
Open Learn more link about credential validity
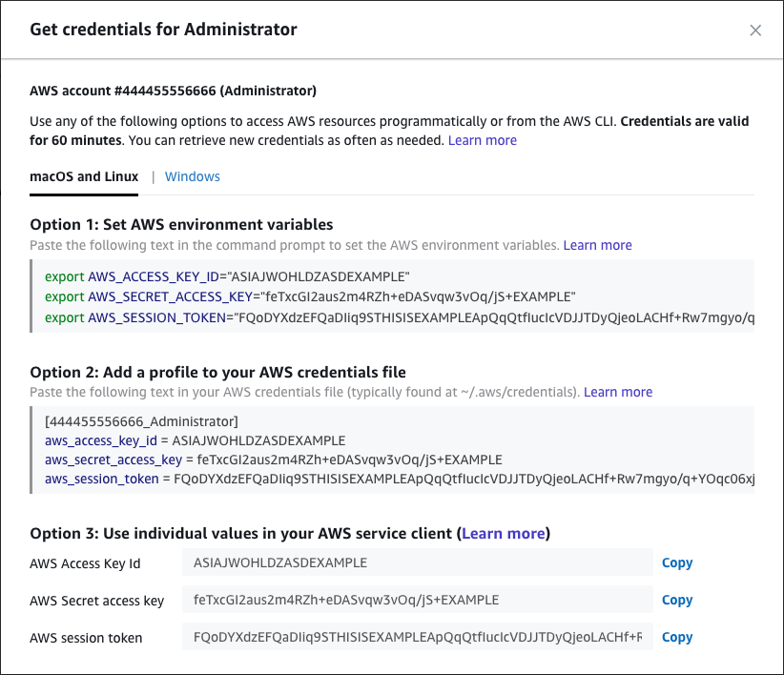(x=482, y=140)
